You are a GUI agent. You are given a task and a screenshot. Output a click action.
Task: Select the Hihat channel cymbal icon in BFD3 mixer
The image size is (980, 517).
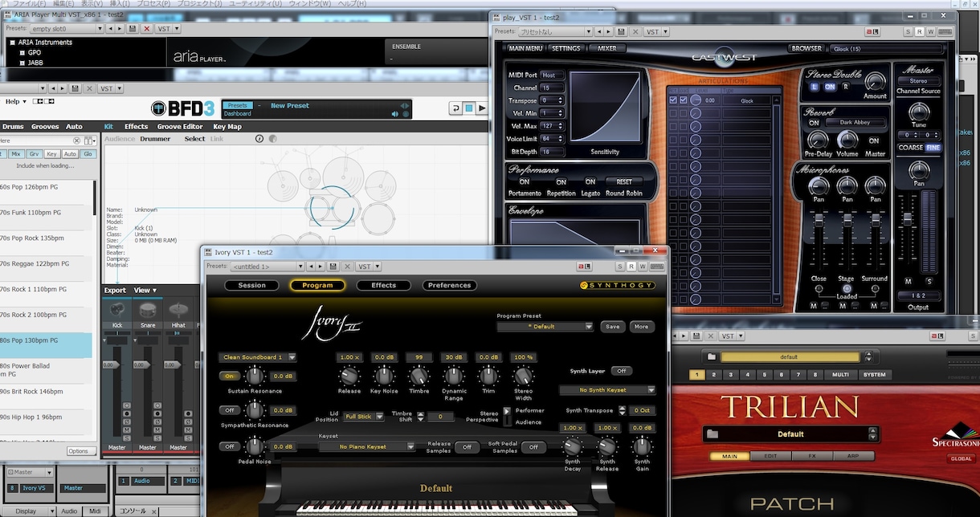[x=178, y=310]
